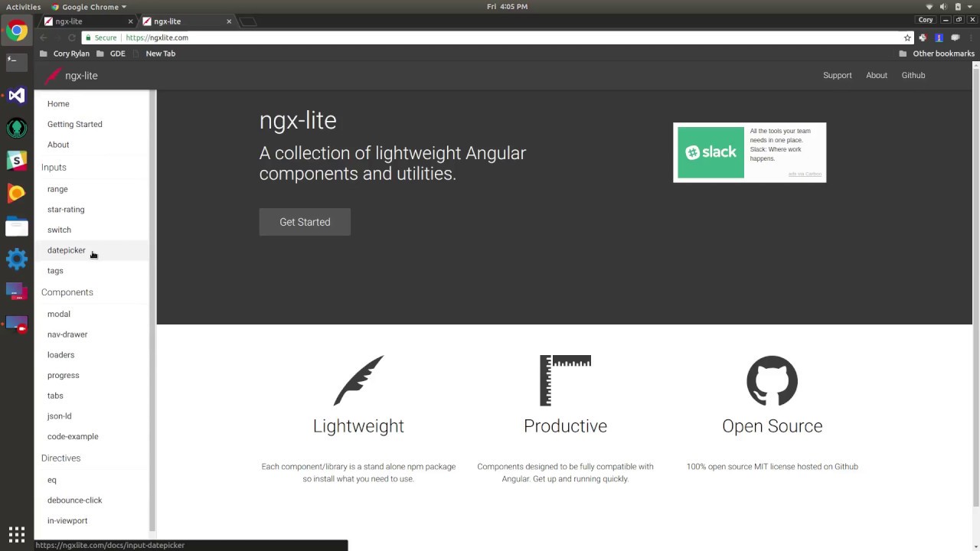Click the sidebar vertical scrollbar

click(152, 311)
